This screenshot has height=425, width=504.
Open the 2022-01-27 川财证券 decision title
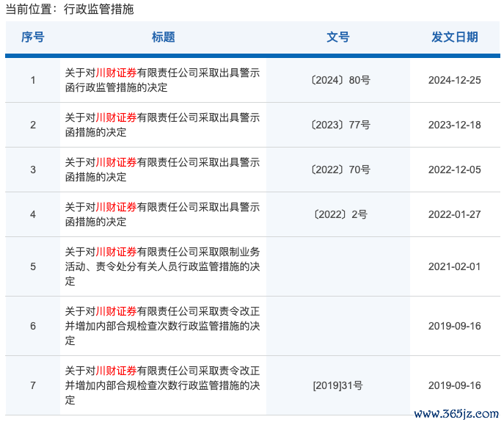(162, 214)
